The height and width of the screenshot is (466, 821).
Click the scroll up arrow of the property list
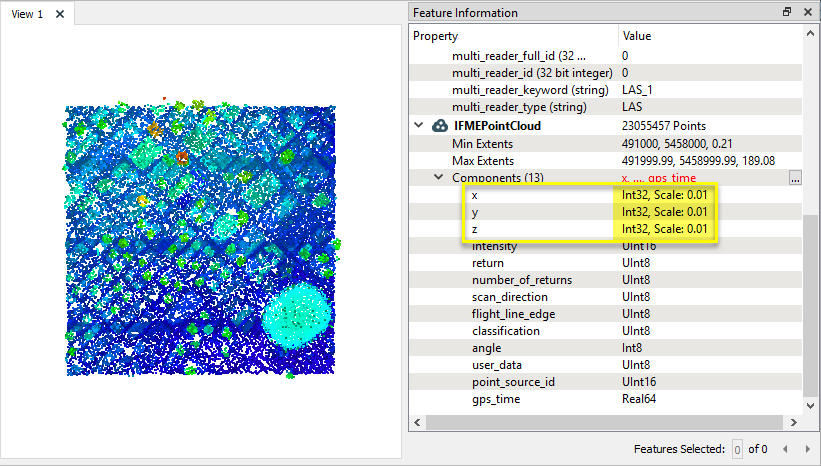click(810, 34)
